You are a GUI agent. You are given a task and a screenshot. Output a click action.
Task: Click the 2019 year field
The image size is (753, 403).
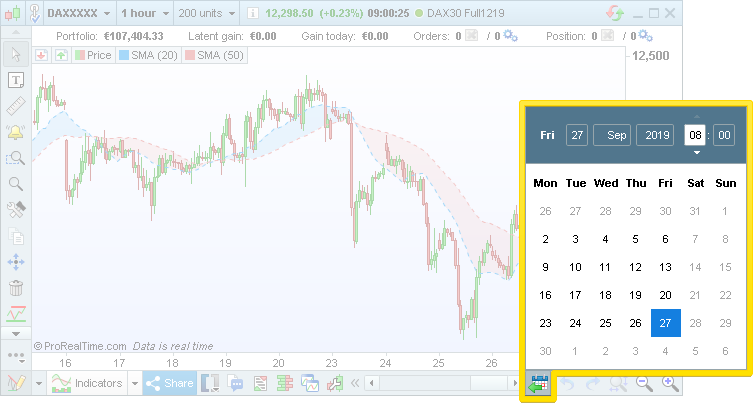click(654, 135)
